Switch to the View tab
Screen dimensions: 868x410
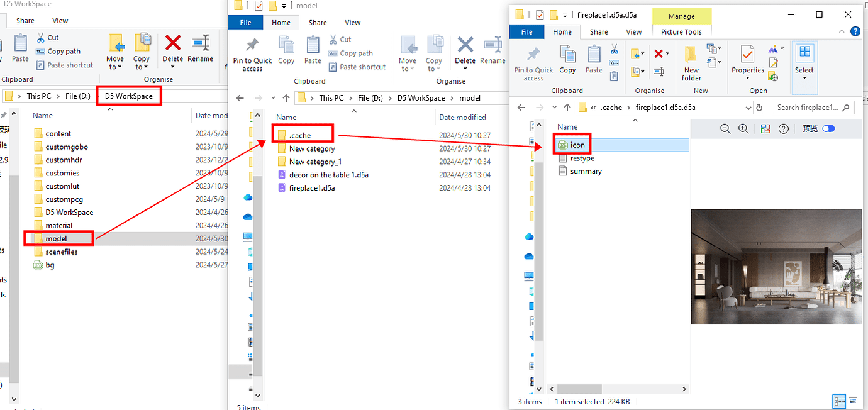click(x=634, y=31)
